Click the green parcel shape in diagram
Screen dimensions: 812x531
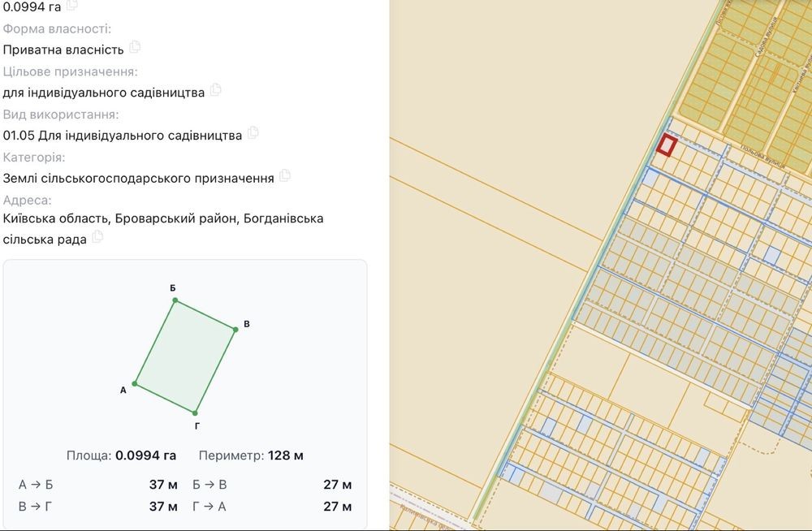click(185, 356)
